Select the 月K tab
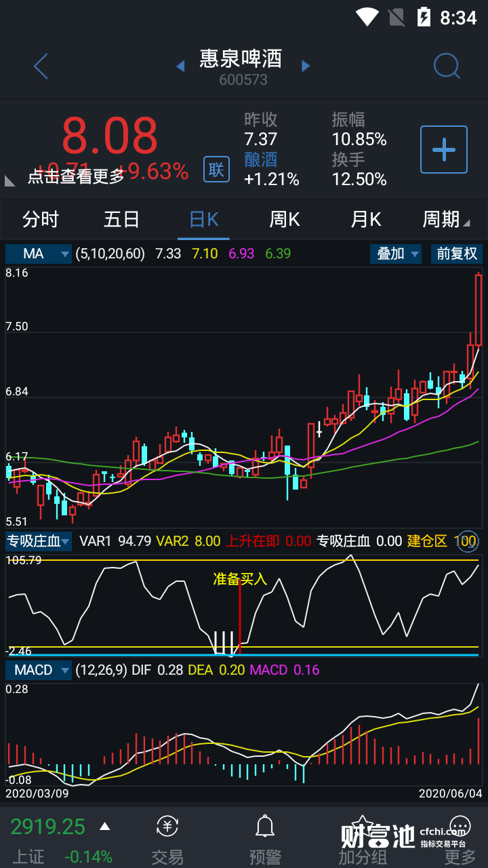The height and width of the screenshot is (868, 488). (366, 219)
